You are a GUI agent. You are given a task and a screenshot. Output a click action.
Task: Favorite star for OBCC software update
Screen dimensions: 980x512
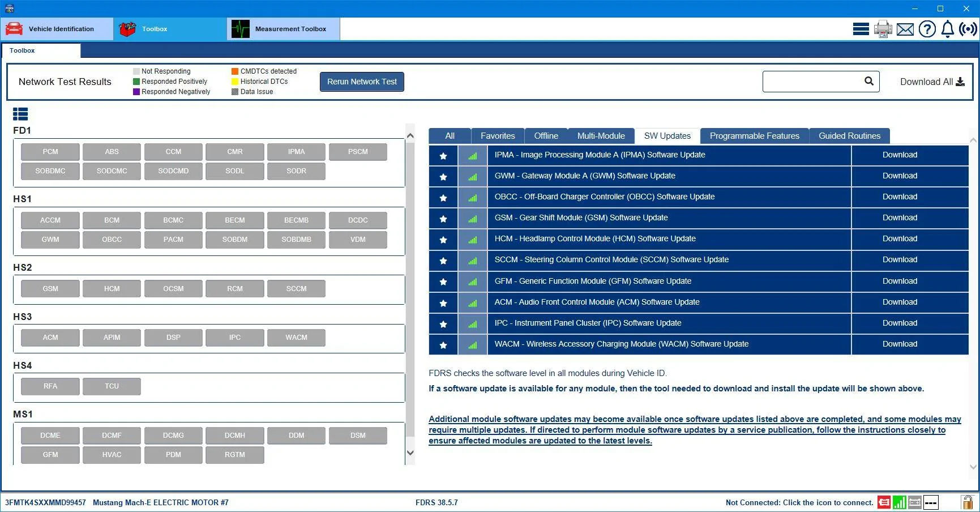coord(443,197)
